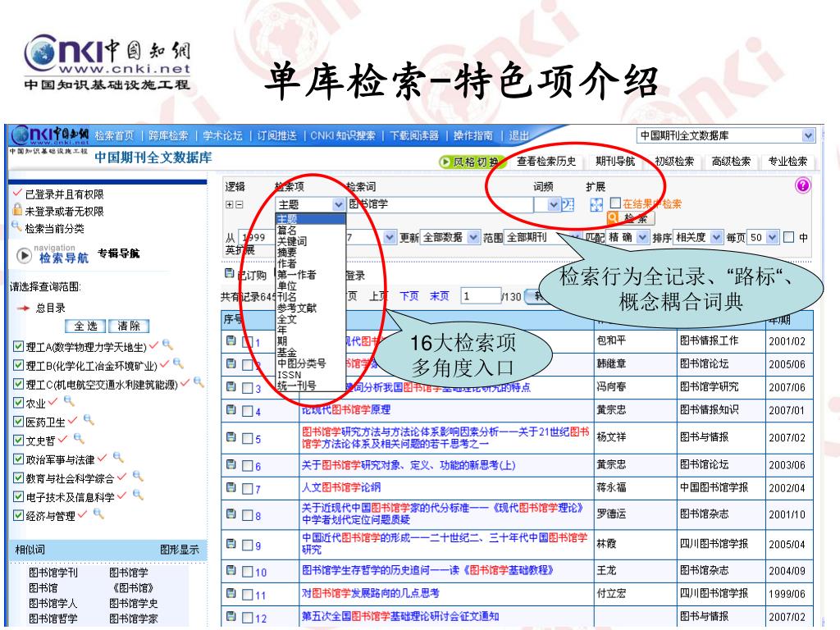Click the save disk icon in row 10
Screen dimensions: 840x630
231,571
